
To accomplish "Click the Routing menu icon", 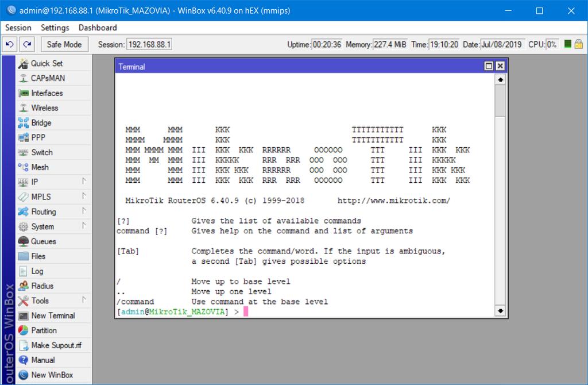I will [x=23, y=211].
